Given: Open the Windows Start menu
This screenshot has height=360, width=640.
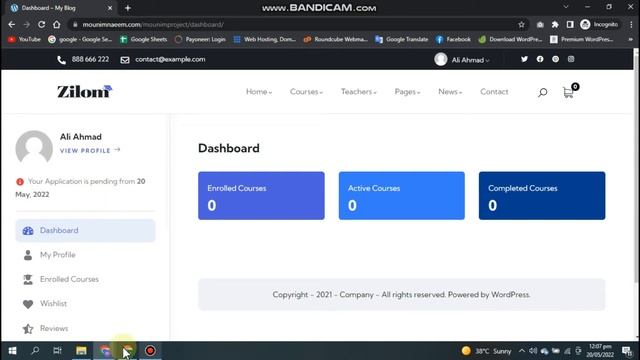Looking at the screenshot, I should click(x=13, y=351).
